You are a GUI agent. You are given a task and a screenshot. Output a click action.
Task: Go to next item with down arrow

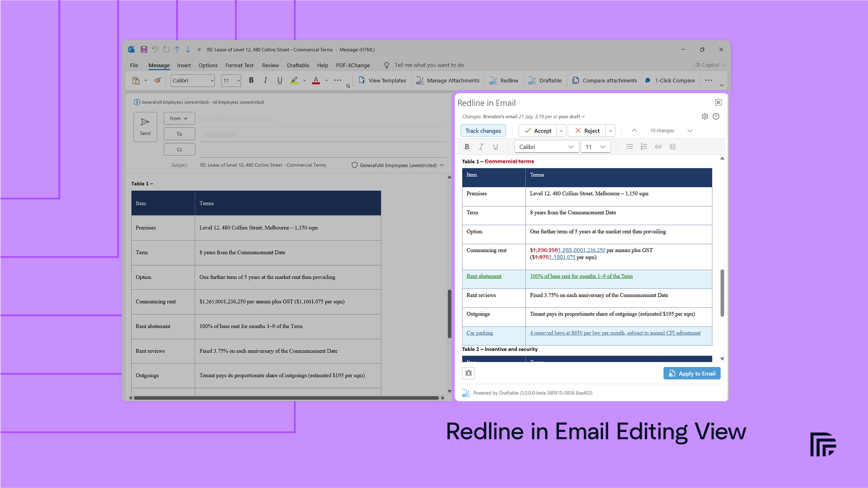coord(188,50)
